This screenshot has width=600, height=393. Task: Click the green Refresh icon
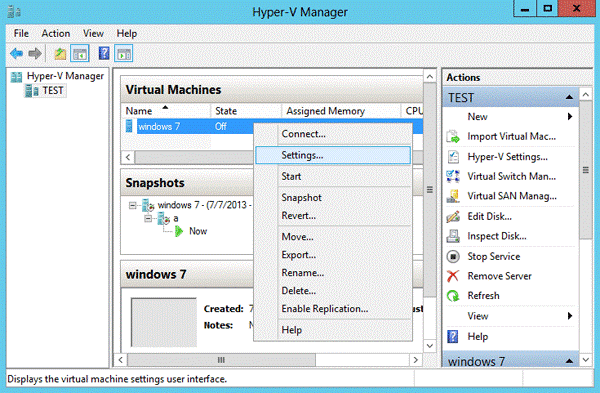pos(453,296)
